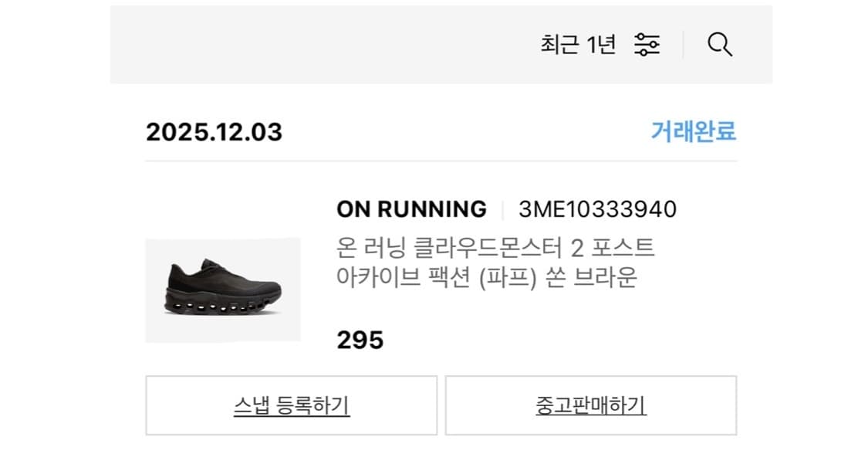Adjust purchase filters using the sliders icon
The image size is (868, 471).
[647, 45]
